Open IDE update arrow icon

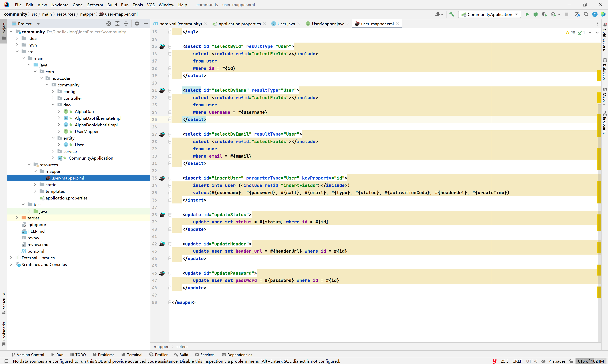[595, 14]
